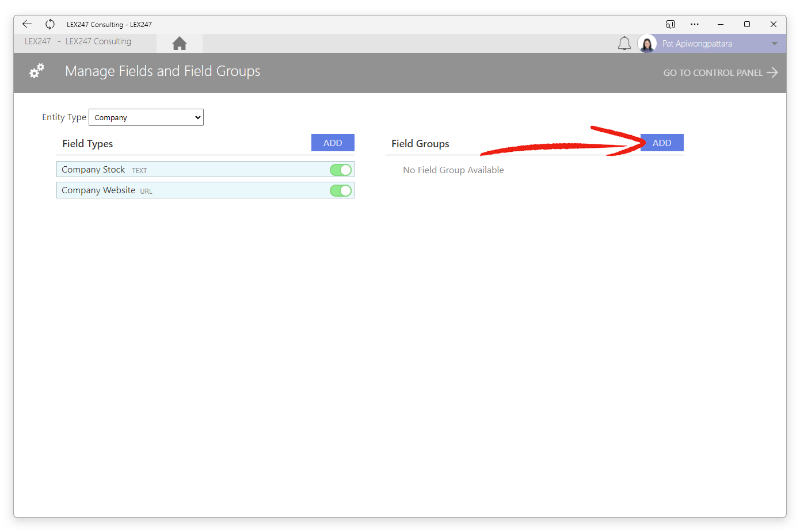Open the Home icon
This screenshot has width=800, height=532.
tap(180, 43)
